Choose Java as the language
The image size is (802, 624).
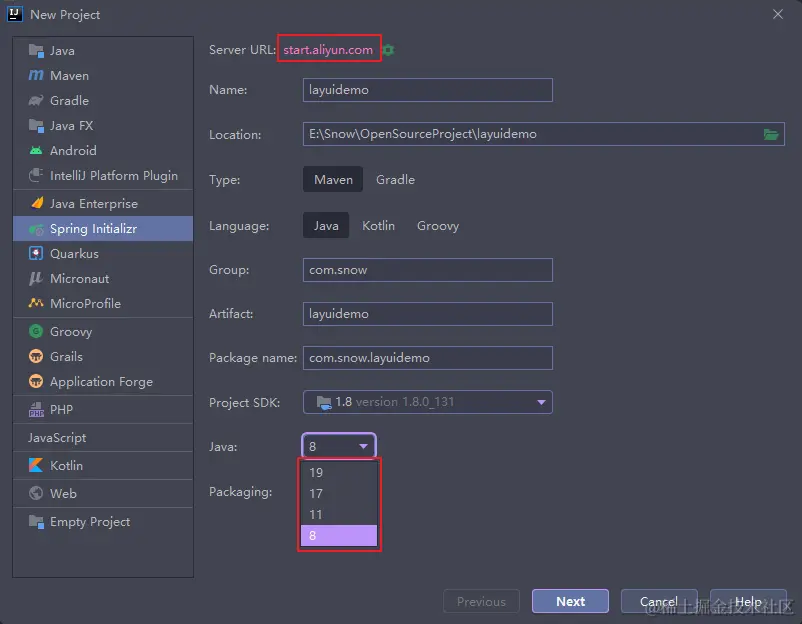326,226
